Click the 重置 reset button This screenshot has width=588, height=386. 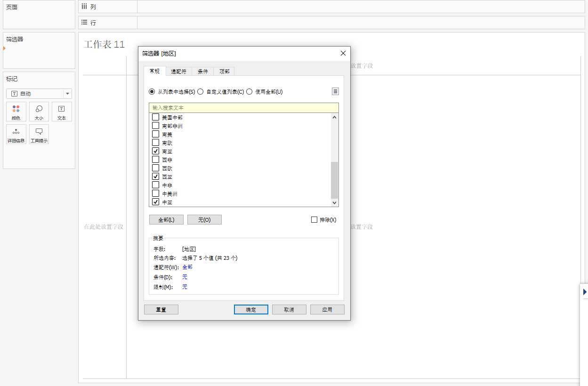161,310
